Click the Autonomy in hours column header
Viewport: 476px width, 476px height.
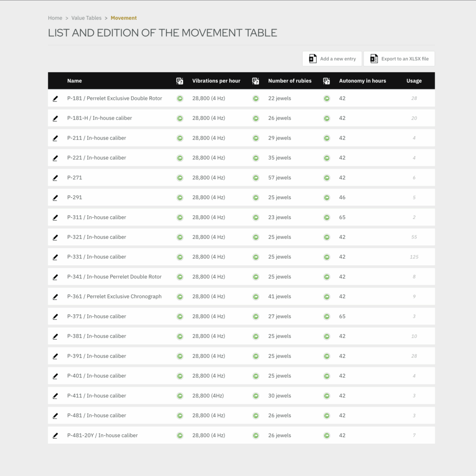(x=362, y=81)
